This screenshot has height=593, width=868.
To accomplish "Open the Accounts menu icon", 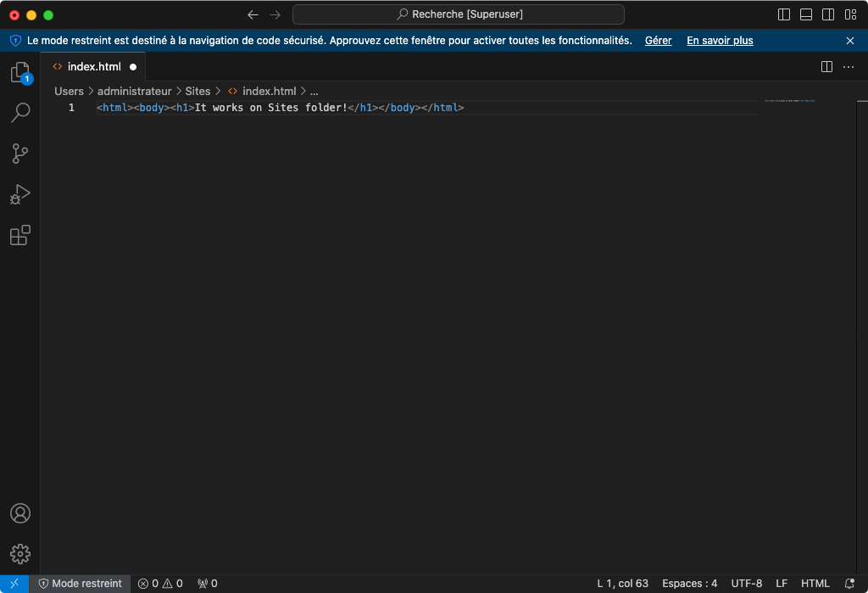I will pos(20,513).
